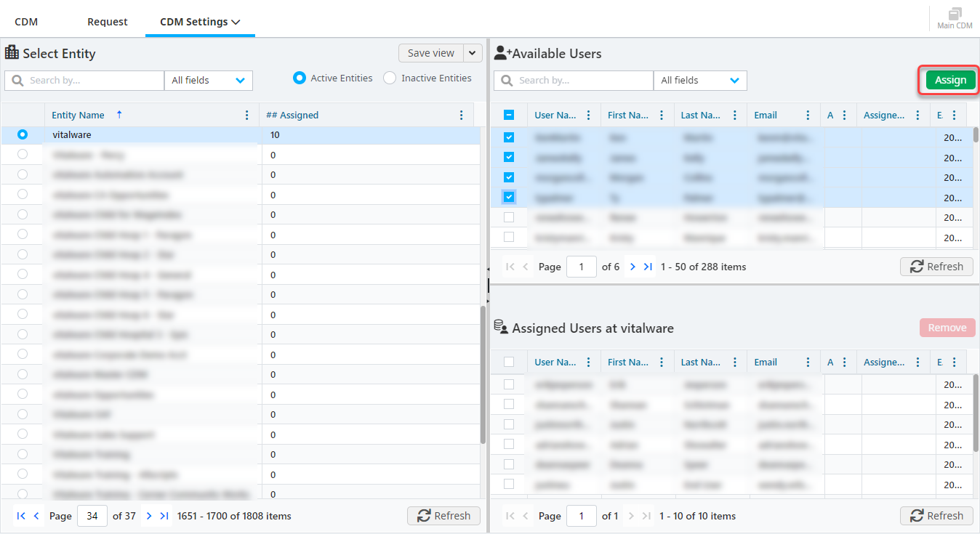Select the Inactive Entities radio button
This screenshot has height=534, width=980.
[x=390, y=78]
